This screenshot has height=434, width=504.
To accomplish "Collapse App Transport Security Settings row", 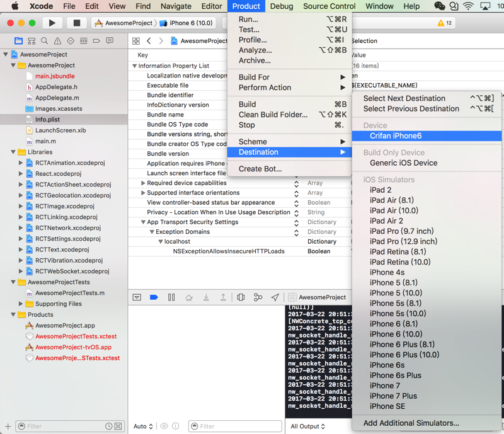I will [144, 222].
